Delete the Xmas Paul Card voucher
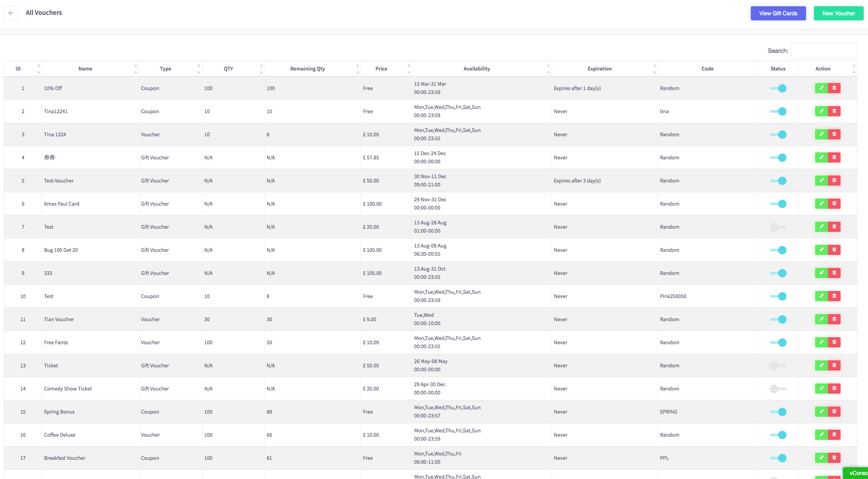This screenshot has width=868, height=479. tap(834, 204)
